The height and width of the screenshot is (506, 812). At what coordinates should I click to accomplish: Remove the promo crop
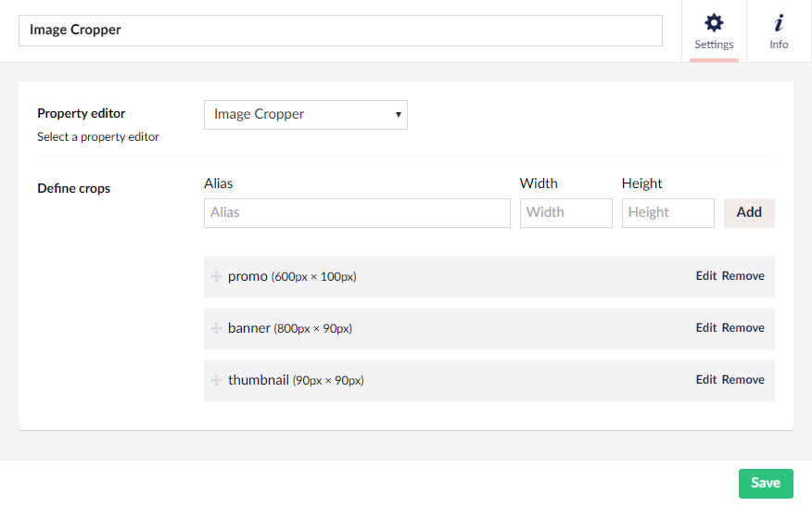(x=743, y=276)
